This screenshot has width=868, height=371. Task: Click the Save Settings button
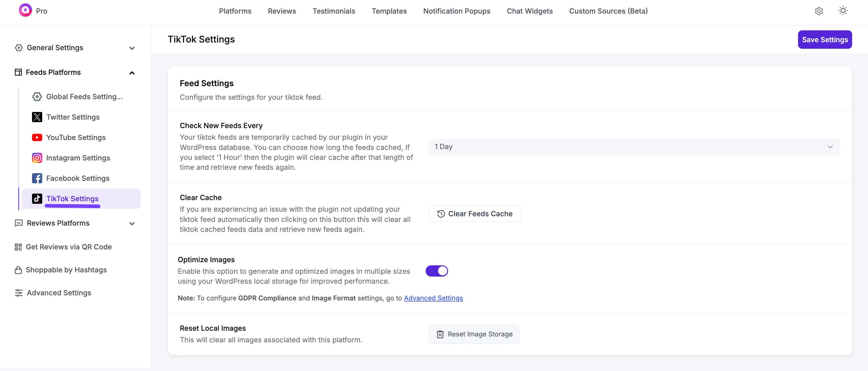coord(825,39)
